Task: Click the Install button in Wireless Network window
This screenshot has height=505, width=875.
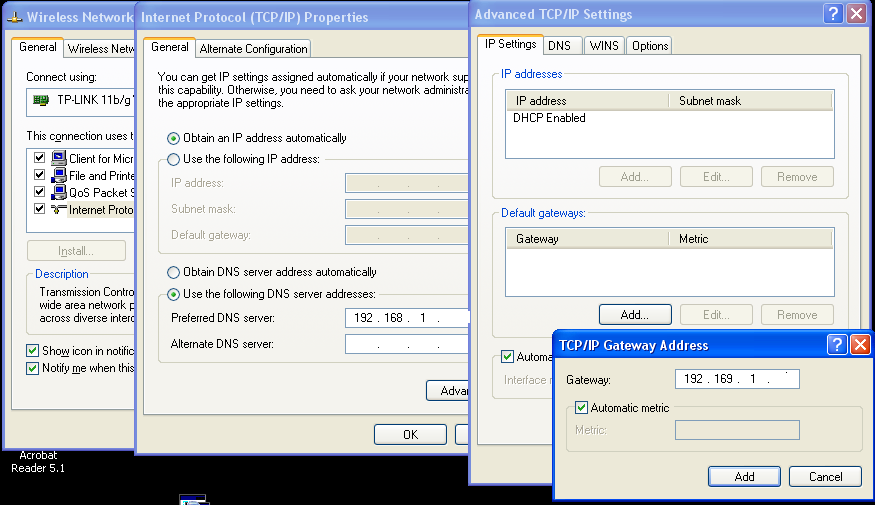Action: [x=76, y=251]
